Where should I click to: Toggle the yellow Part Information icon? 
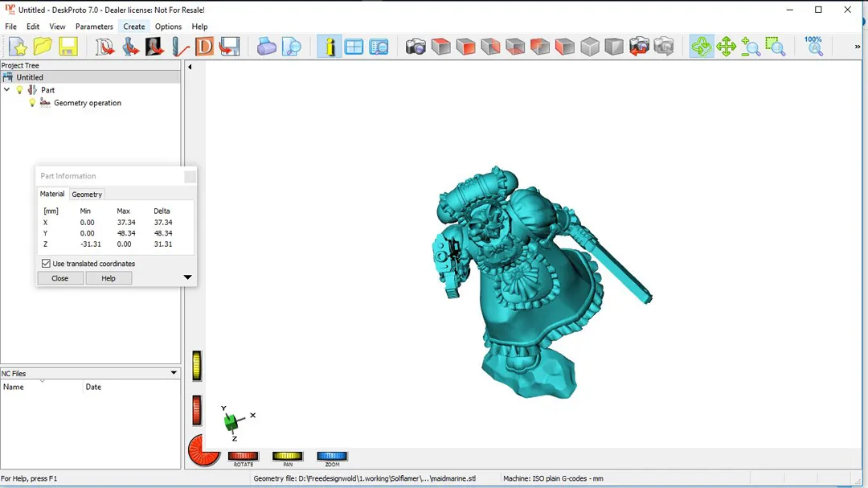(x=330, y=47)
